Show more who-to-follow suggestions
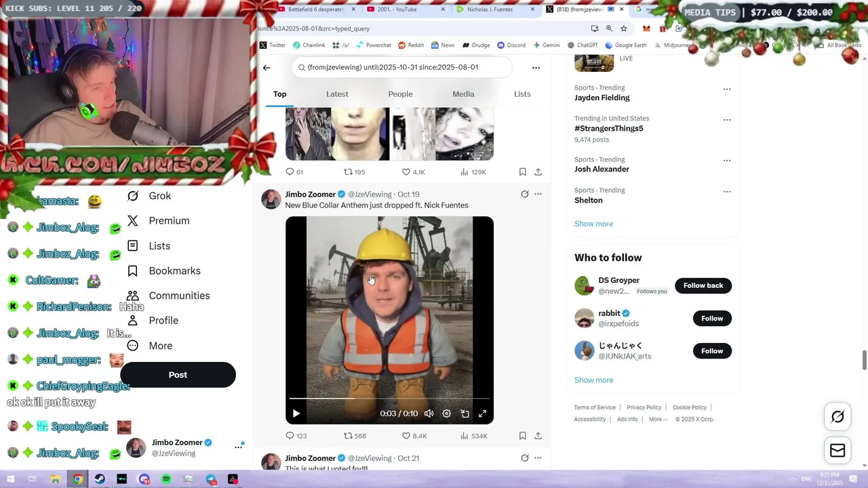Viewport: 868px width, 488px height. [x=593, y=380]
